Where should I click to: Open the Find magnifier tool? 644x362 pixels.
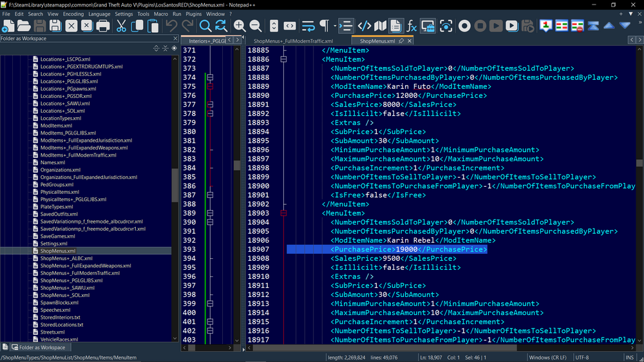(x=205, y=26)
